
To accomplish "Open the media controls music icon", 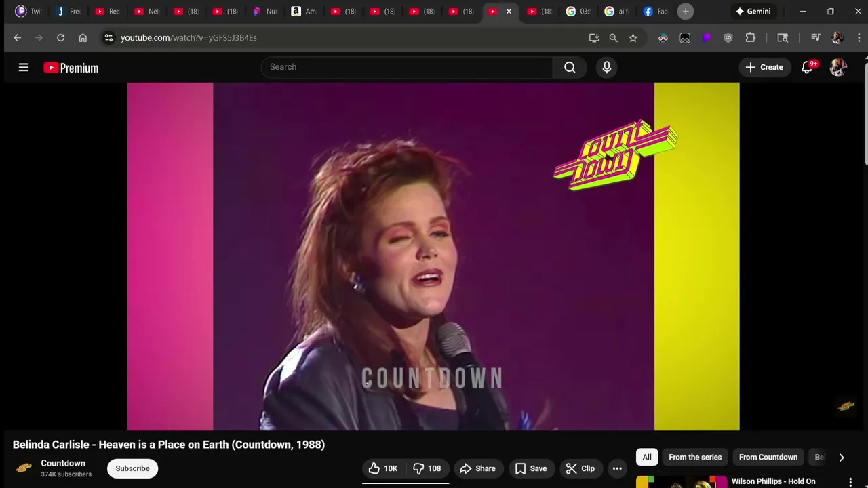I will click(816, 38).
